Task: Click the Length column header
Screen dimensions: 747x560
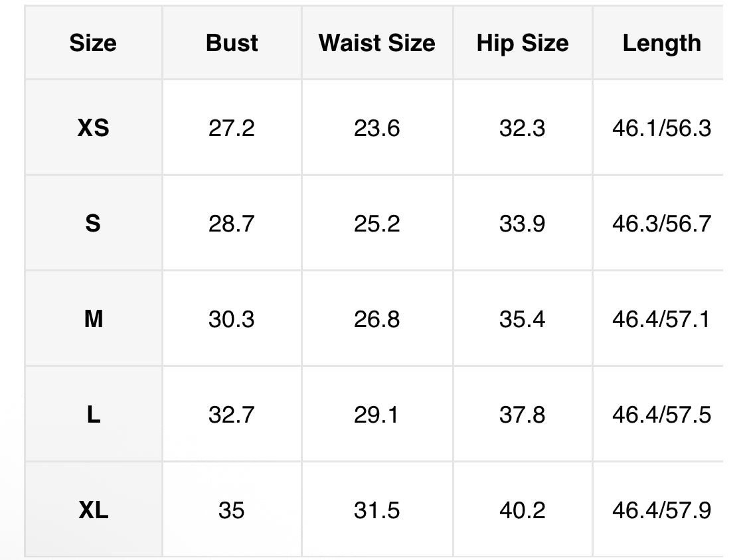Action: [x=661, y=43]
